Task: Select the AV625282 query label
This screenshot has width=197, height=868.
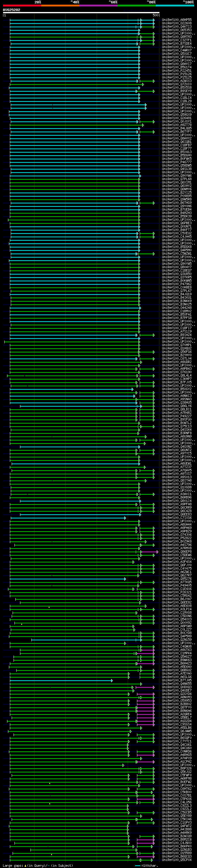Action: coord(11,10)
